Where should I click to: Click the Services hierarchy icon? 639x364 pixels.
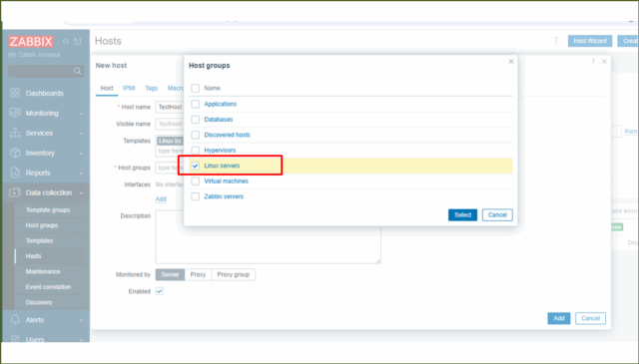pos(15,133)
